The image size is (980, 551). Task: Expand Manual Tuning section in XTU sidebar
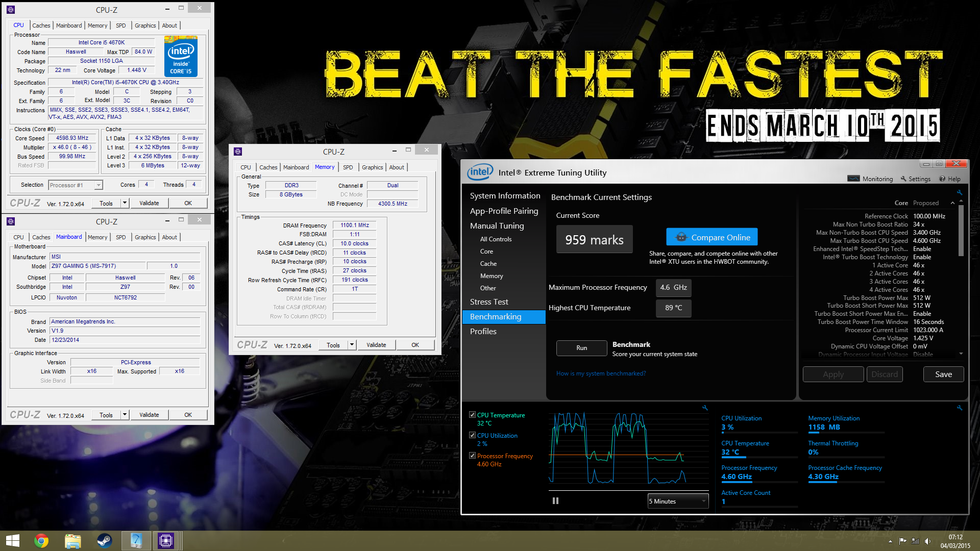[x=497, y=226]
